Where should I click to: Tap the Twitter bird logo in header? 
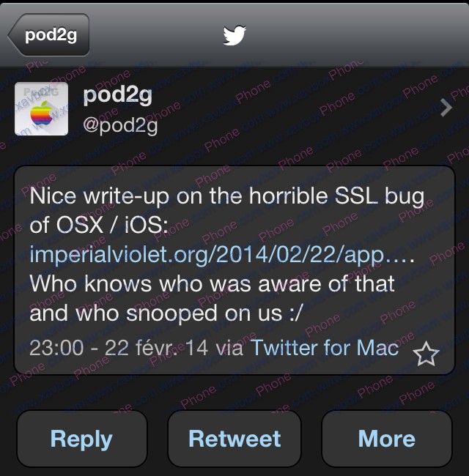(234, 35)
